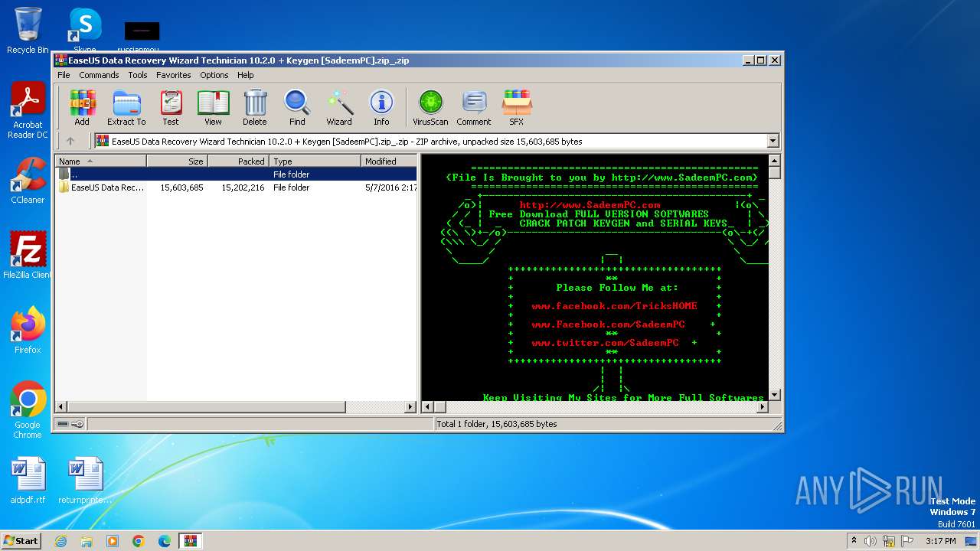Click the 15,603,685 size cell

coord(181,187)
